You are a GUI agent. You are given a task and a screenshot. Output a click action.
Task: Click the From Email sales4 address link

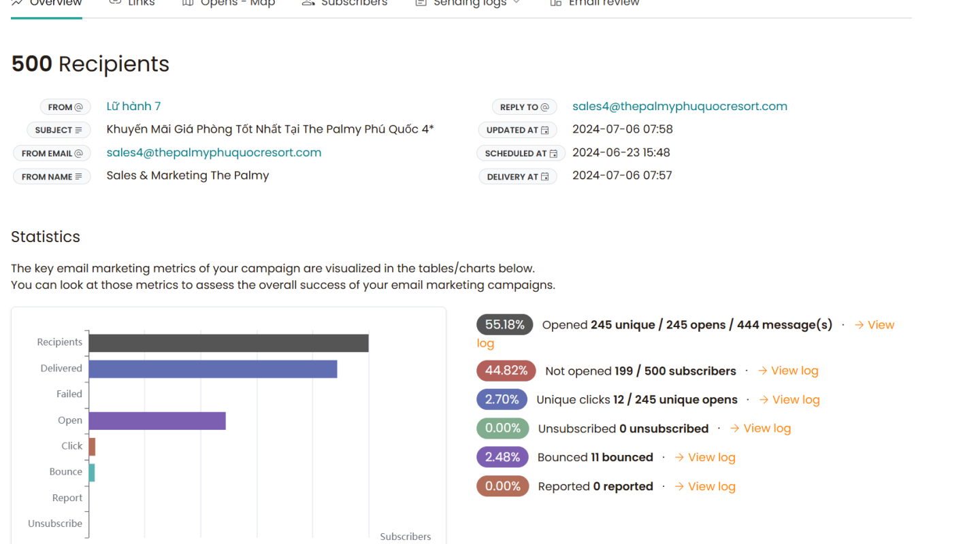(214, 152)
